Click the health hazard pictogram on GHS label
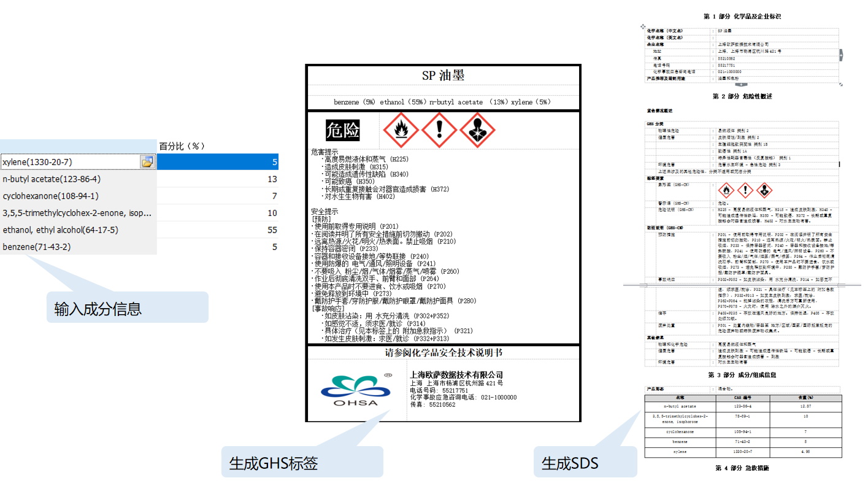Viewport: 868px width, 486px height. click(477, 130)
